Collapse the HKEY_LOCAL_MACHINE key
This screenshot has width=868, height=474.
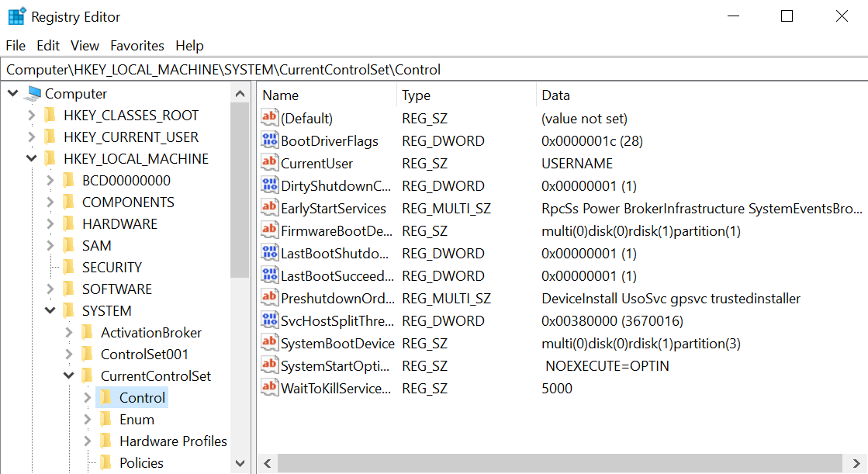[32, 158]
